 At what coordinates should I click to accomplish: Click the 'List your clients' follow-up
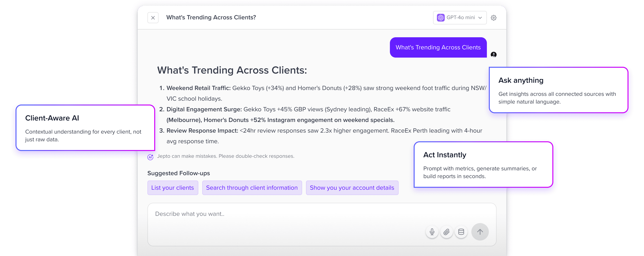tap(172, 188)
